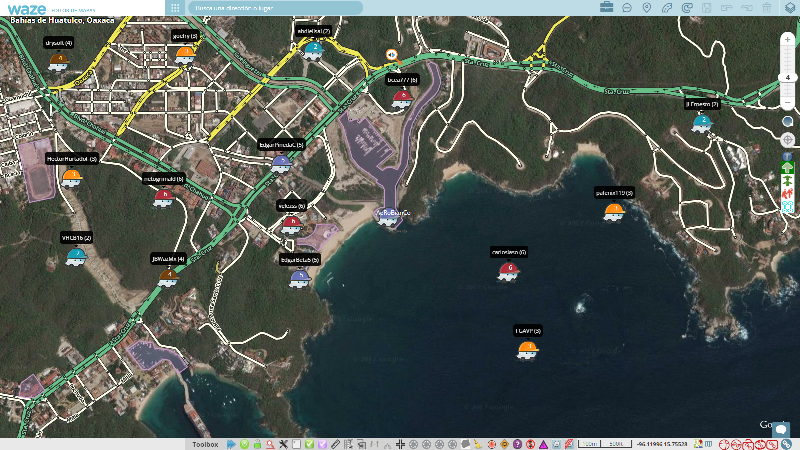
Task: Toggle the green circle Toolbox icon
Action: pyautogui.click(x=244, y=444)
